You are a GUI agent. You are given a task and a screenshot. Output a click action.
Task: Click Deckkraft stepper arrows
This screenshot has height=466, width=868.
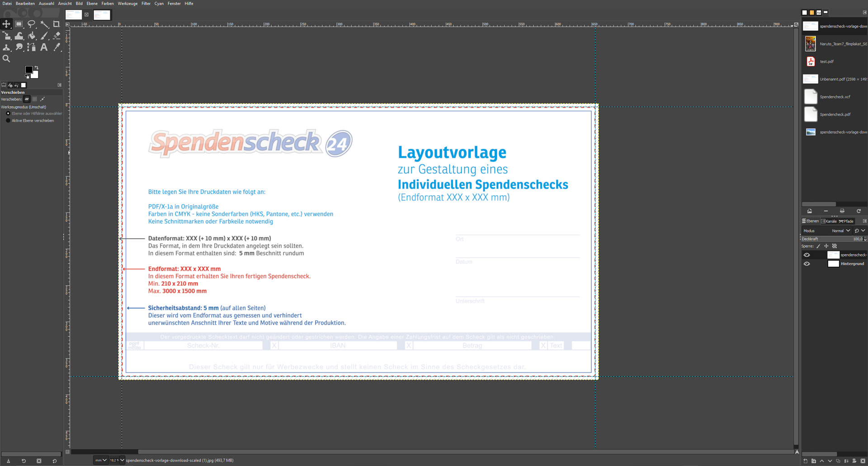[865, 239]
